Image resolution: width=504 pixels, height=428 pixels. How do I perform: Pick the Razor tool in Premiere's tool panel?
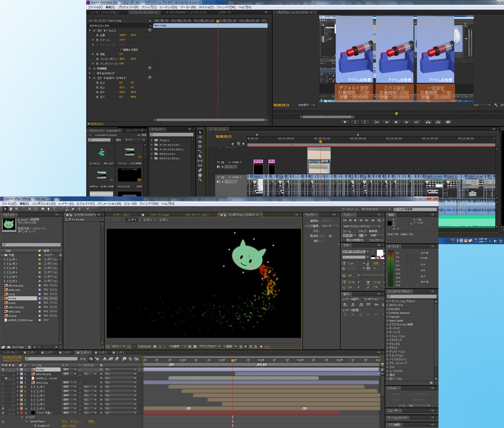tap(200, 156)
